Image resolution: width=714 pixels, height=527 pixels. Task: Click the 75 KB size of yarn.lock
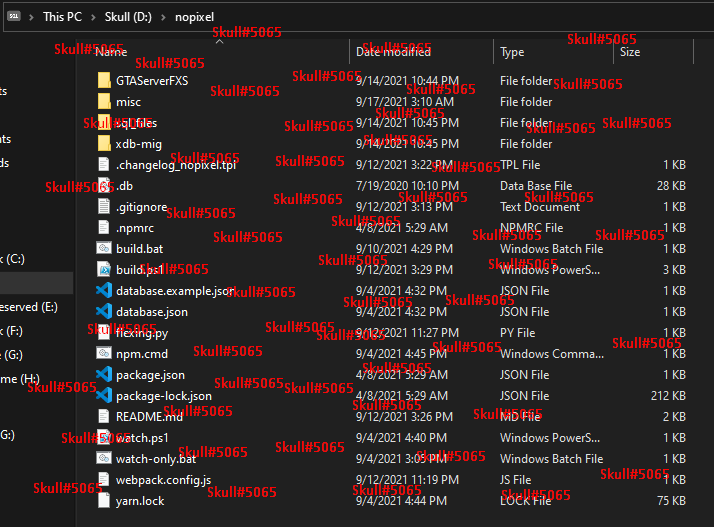coord(671,501)
